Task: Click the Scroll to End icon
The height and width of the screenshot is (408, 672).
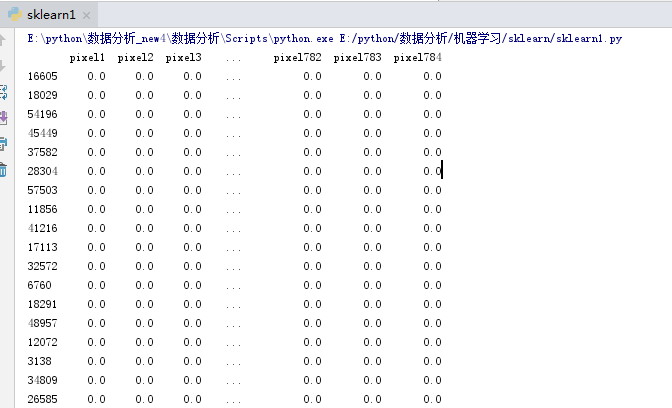Action: click(3, 118)
